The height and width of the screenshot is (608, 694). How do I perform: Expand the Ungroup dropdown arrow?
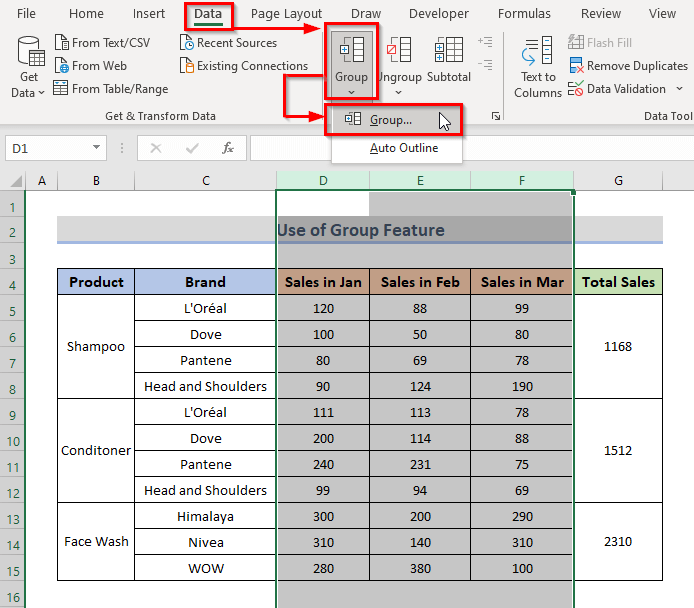coord(398,92)
